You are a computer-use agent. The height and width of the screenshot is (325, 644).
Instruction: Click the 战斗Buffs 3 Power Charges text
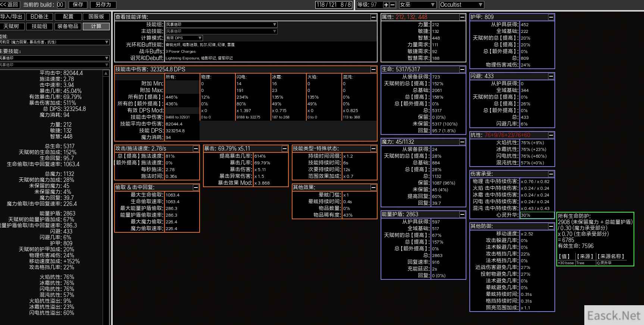tap(181, 52)
